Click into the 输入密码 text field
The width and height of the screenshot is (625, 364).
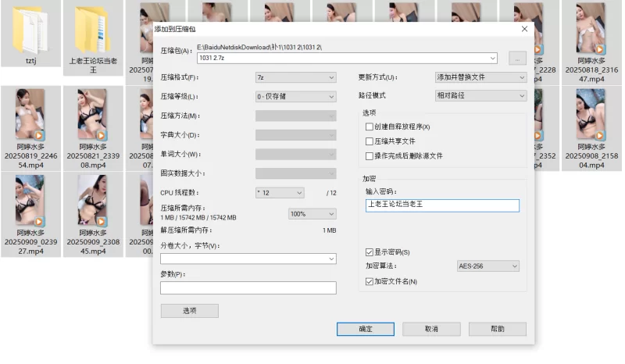(x=441, y=205)
